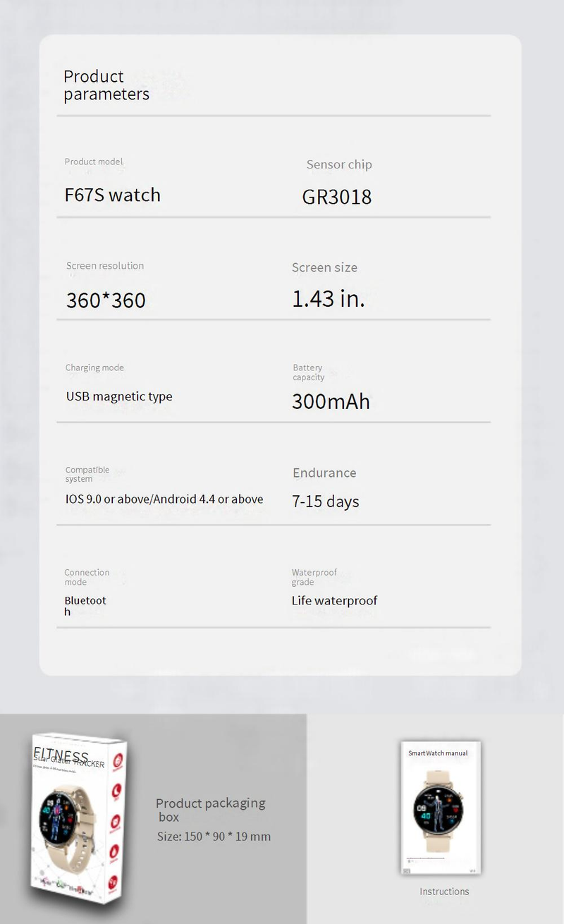Click the middle red icon on the box side

(x=116, y=823)
